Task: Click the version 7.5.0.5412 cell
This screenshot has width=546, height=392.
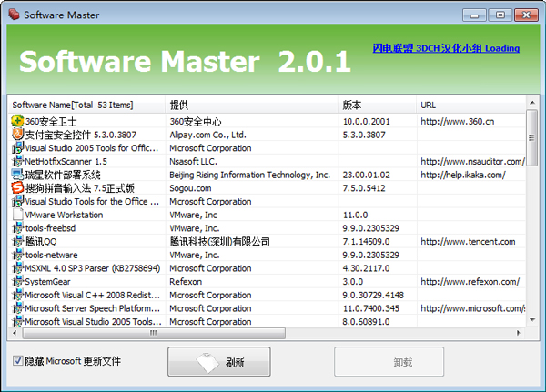Action: (x=364, y=188)
